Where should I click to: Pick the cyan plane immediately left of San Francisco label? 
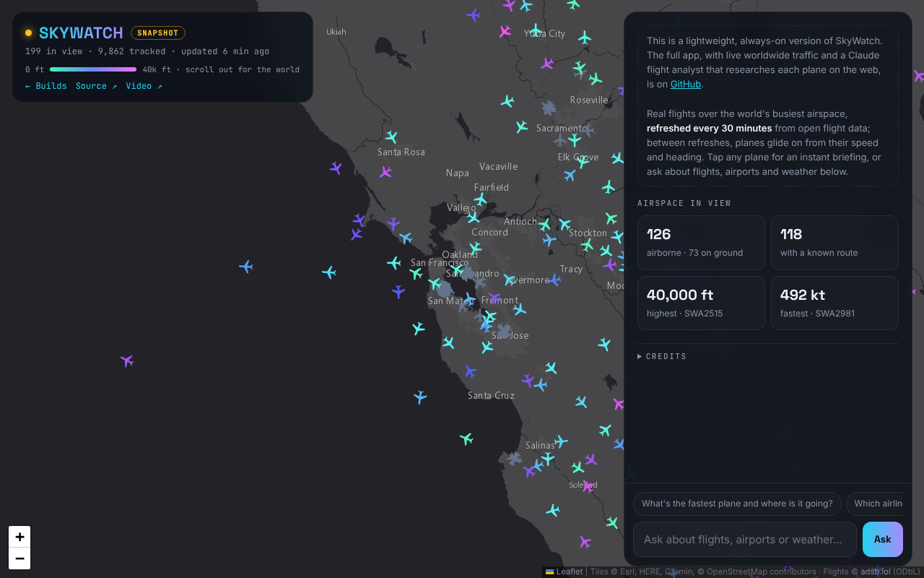(394, 262)
